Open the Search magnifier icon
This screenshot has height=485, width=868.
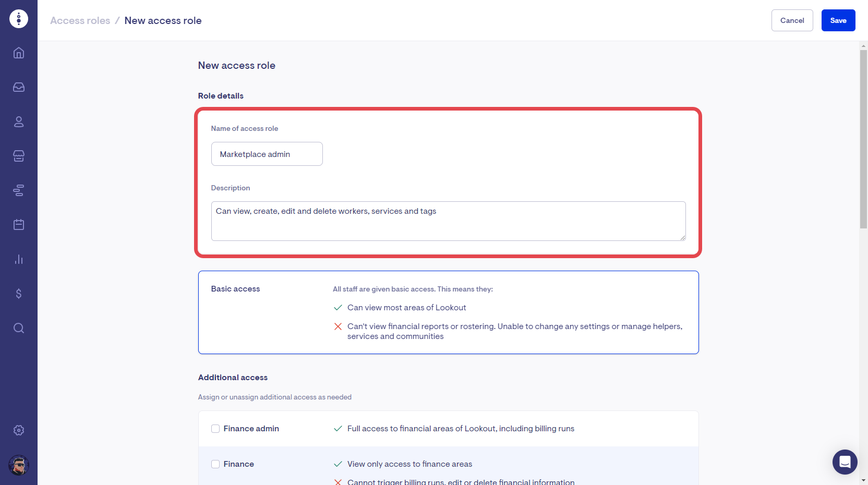coord(19,328)
